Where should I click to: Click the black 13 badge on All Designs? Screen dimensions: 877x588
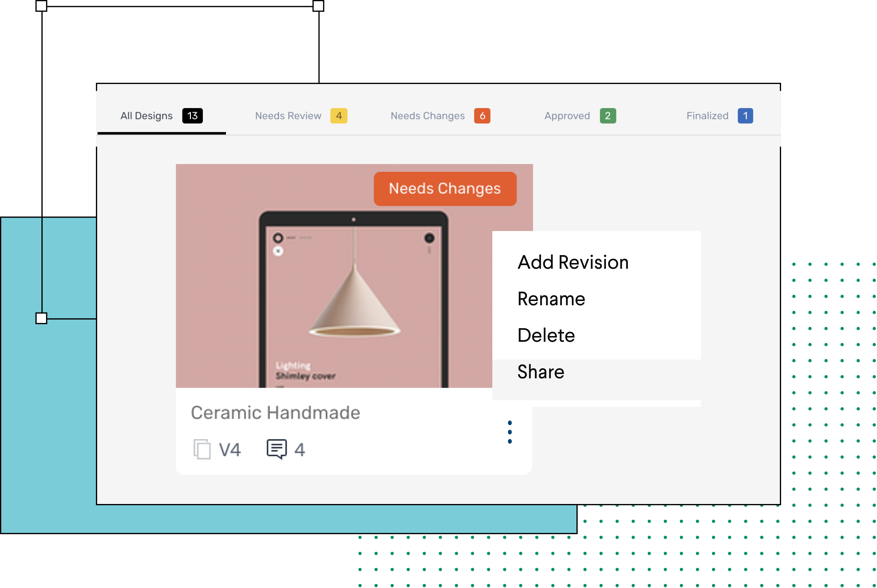(192, 116)
